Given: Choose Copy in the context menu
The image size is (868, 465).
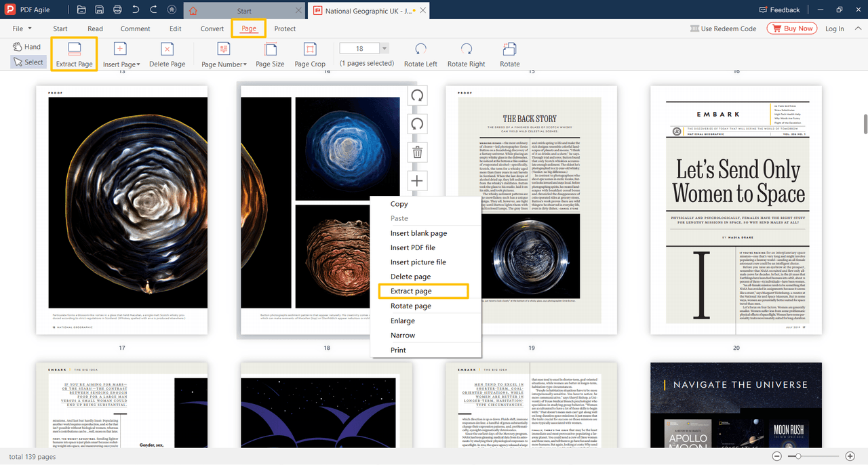Looking at the screenshot, I should (426, 204).
